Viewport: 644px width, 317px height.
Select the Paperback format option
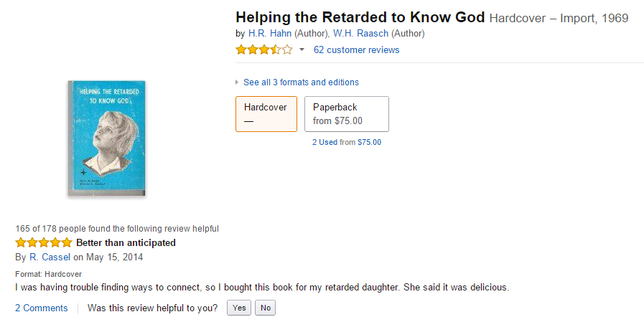point(346,114)
